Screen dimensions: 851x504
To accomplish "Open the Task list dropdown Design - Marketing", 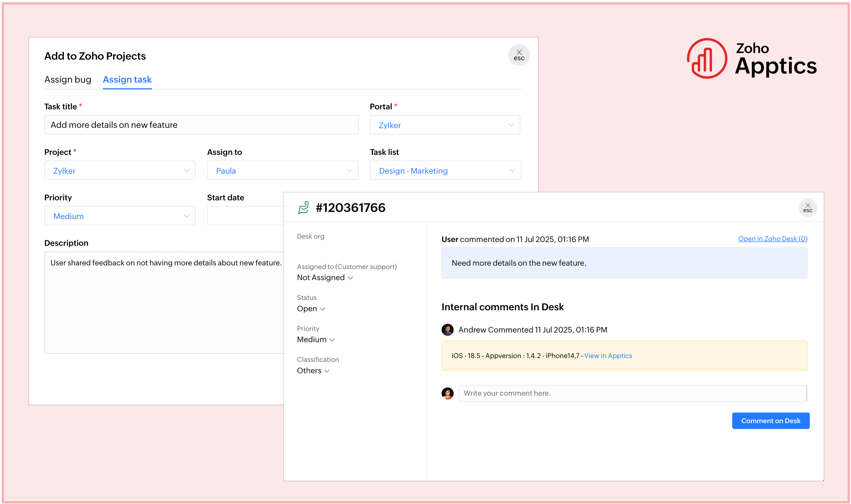I will tap(445, 170).
